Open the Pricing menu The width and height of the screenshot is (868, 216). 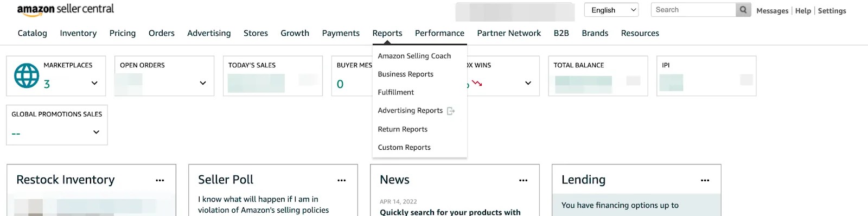pos(123,33)
